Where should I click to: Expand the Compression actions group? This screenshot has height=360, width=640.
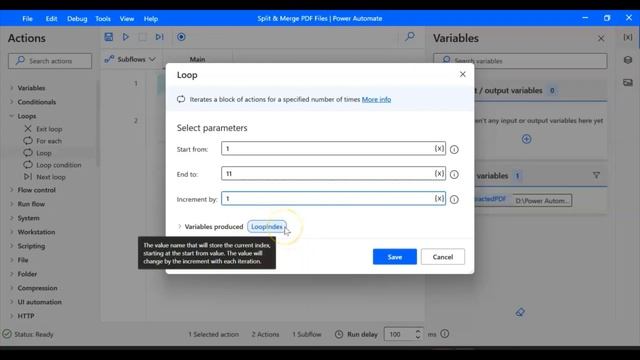click(11, 288)
